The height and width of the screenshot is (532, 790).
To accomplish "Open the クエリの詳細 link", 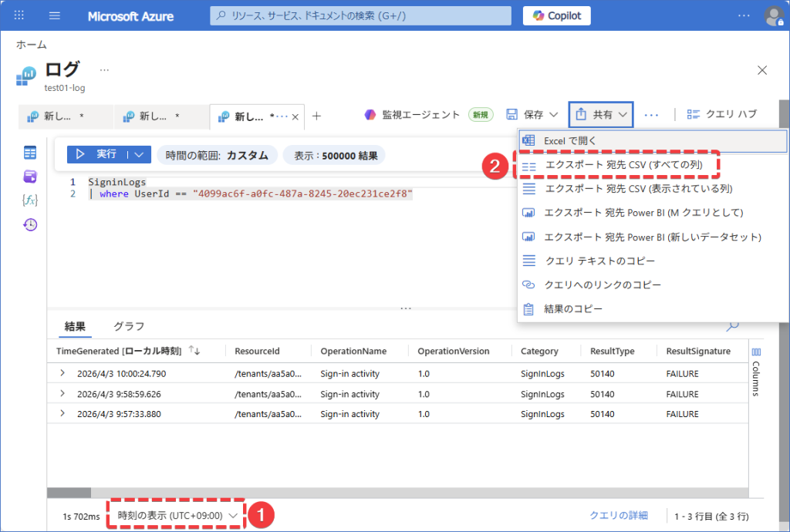I will pyautogui.click(x=618, y=515).
